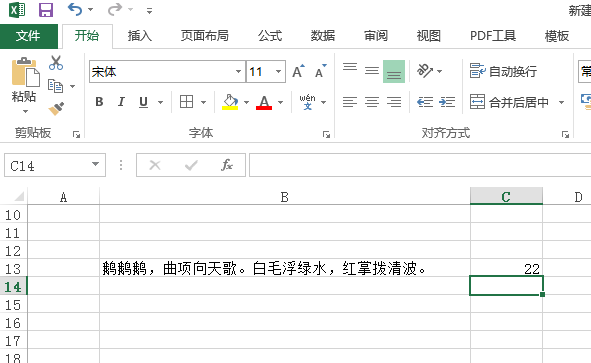Open the 字体 dialog launcher
The image size is (591, 363).
coord(326,135)
